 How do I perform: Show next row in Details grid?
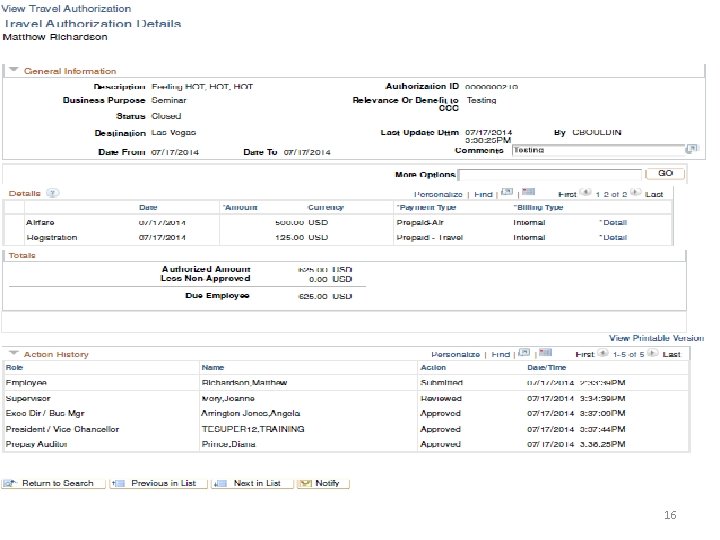pyautogui.click(x=636, y=192)
